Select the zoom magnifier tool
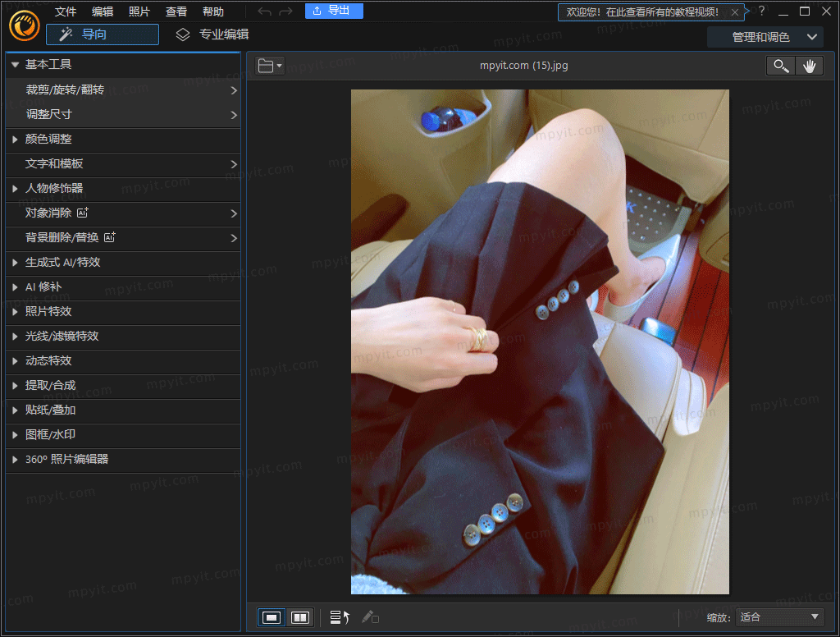 tap(781, 66)
